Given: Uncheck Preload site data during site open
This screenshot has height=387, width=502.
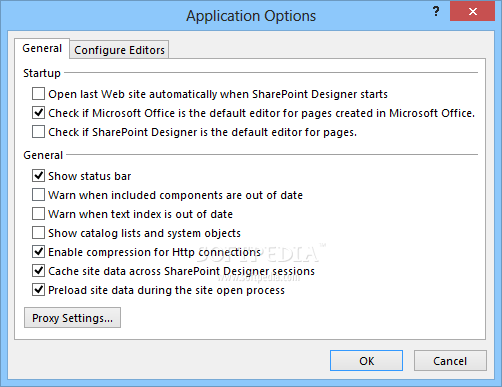Looking at the screenshot, I should click(38, 290).
